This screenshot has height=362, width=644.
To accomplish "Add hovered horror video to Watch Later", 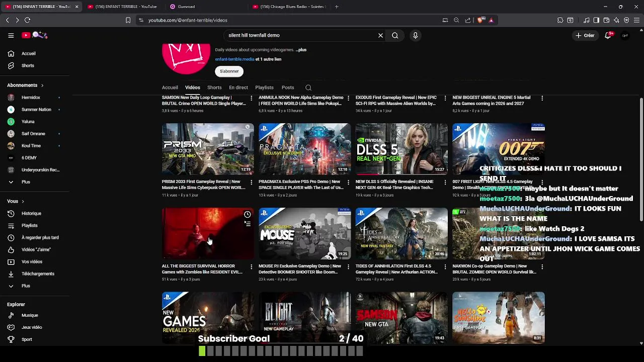I will point(247,215).
